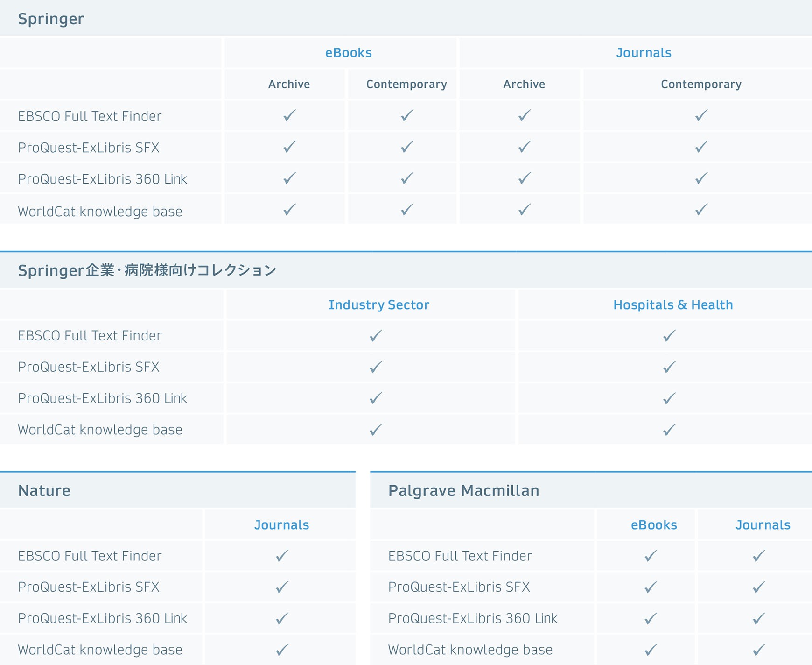
Task: Click the Contemporary subheader under Springer Journals
Action: pyautogui.click(x=701, y=85)
